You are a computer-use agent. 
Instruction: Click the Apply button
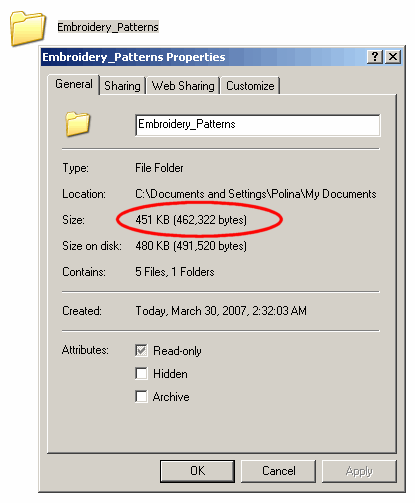(x=359, y=471)
